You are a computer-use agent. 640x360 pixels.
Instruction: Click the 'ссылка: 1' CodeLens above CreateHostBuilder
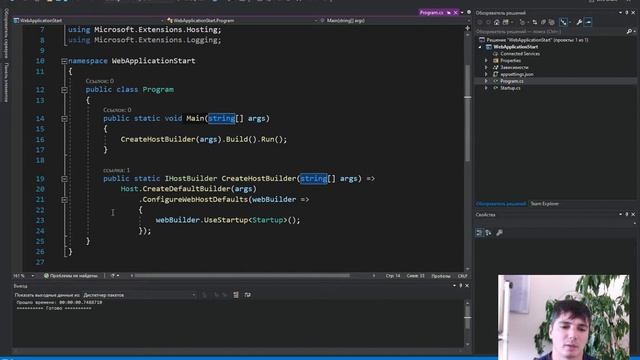(x=116, y=170)
